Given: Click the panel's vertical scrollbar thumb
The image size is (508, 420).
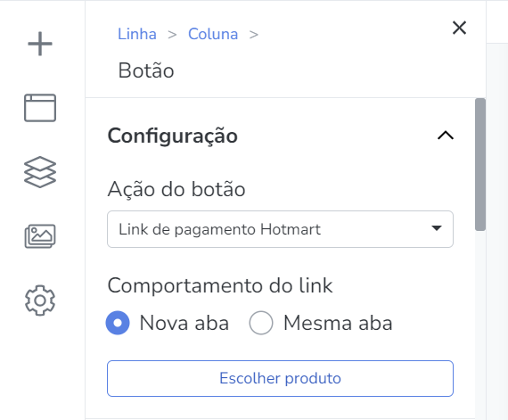Looking at the screenshot, I should pos(480,165).
